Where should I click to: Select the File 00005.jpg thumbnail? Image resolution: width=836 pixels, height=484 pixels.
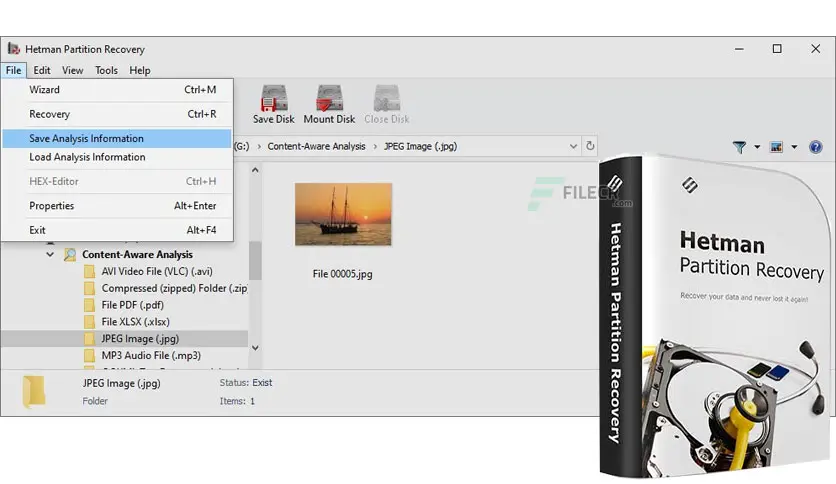click(343, 214)
